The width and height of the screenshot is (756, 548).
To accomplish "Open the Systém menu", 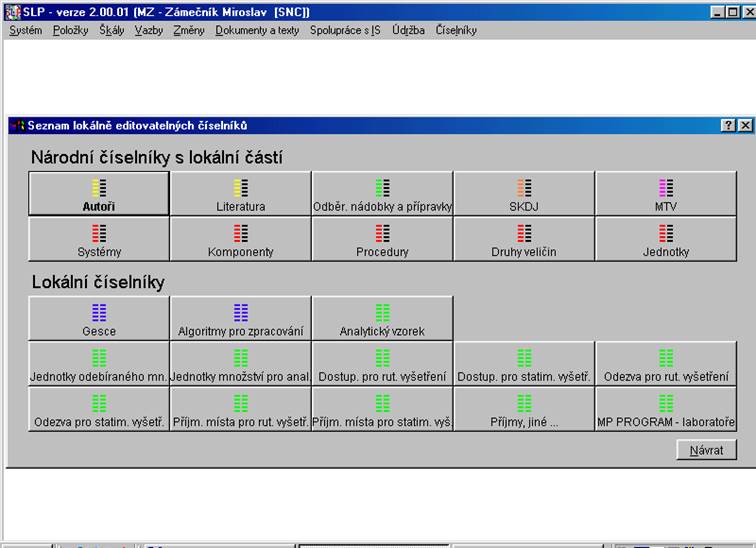I will (x=25, y=30).
